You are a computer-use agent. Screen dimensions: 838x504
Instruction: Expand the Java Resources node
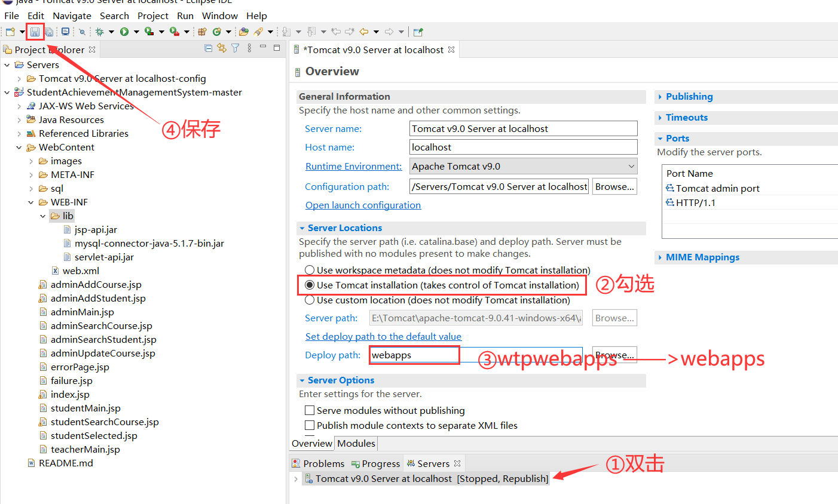click(19, 119)
